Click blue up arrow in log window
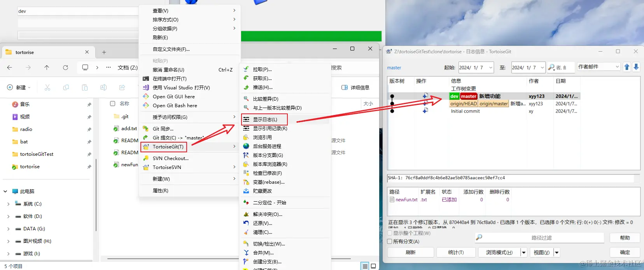The width and height of the screenshot is (644, 270). point(627,67)
